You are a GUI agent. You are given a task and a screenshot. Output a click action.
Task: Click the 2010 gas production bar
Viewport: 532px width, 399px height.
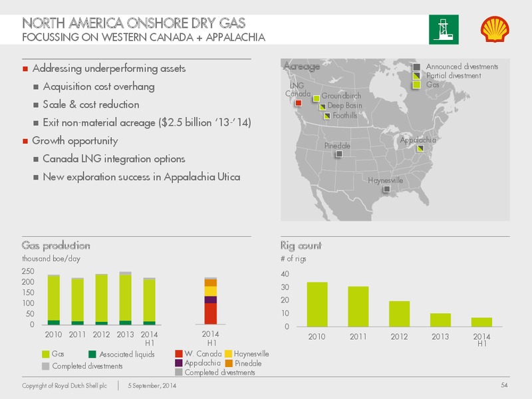click(x=54, y=300)
